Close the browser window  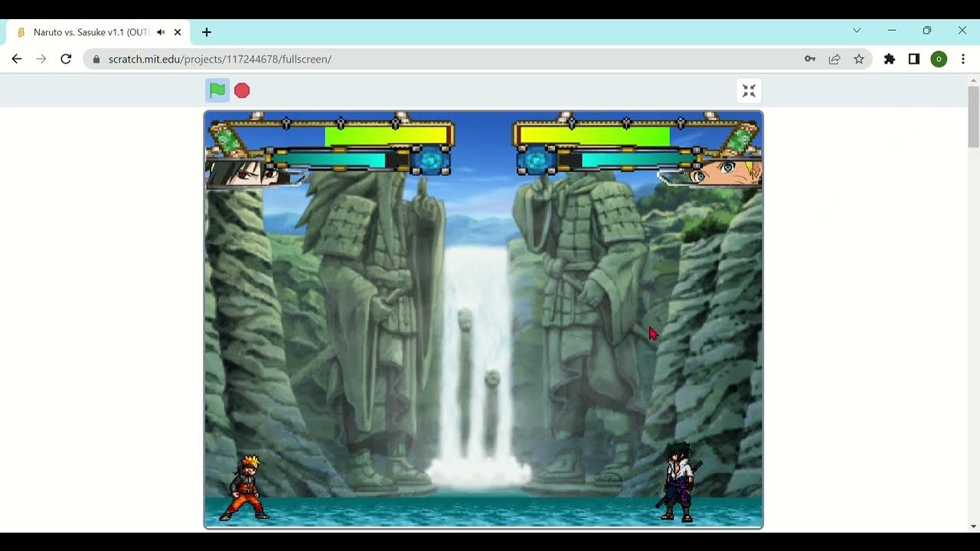pyautogui.click(x=962, y=31)
